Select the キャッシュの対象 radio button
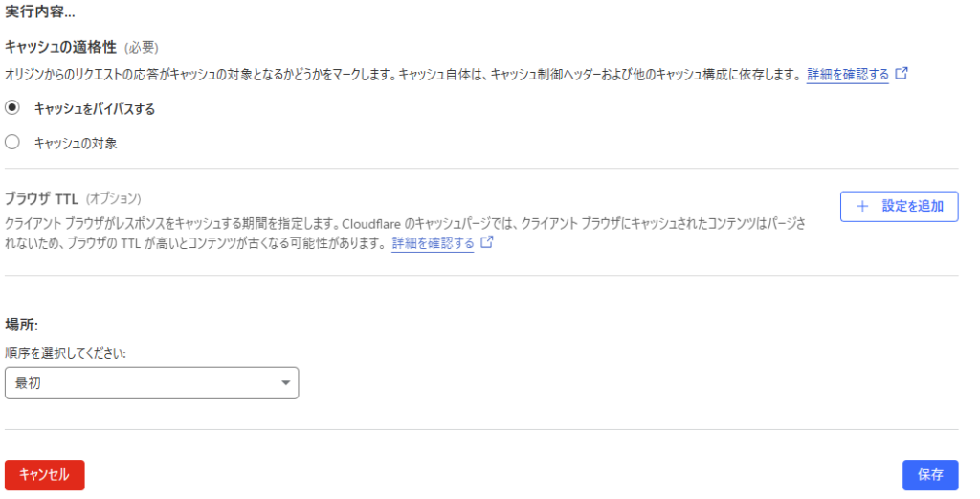Screen dimensions: 980x499 point(12,142)
